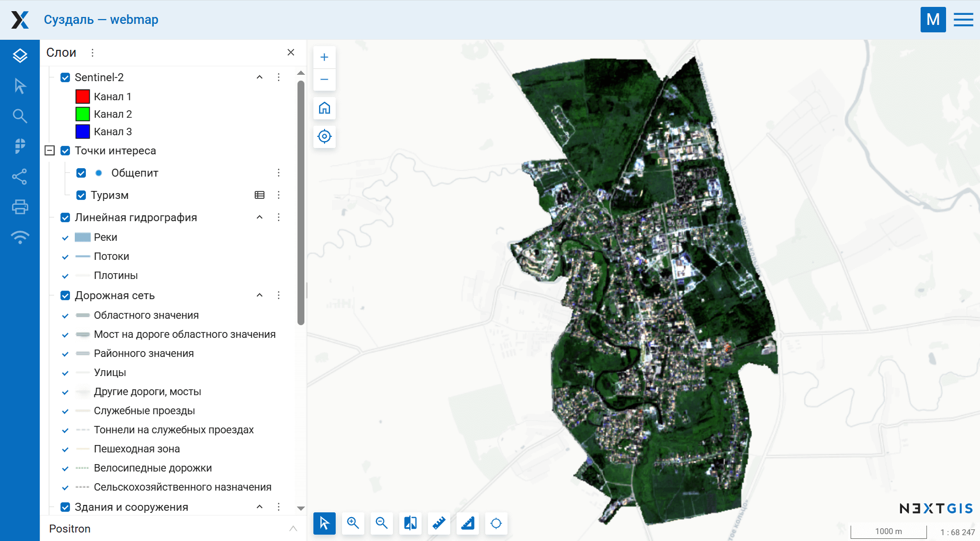This screenshot has height=541, width=980.
Task: Open the options menu for the Туризм layer
Action: tap(278, 195)
